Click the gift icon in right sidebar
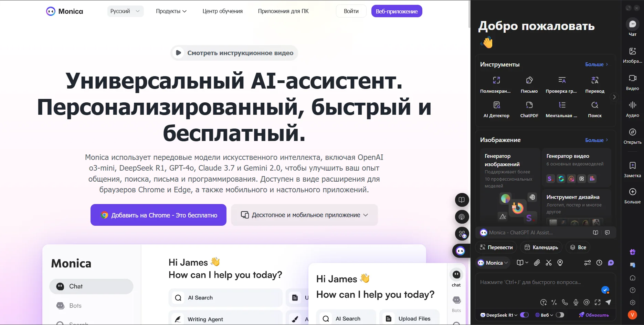Viewport: 644px width, 325px height. tap(633, 252)
